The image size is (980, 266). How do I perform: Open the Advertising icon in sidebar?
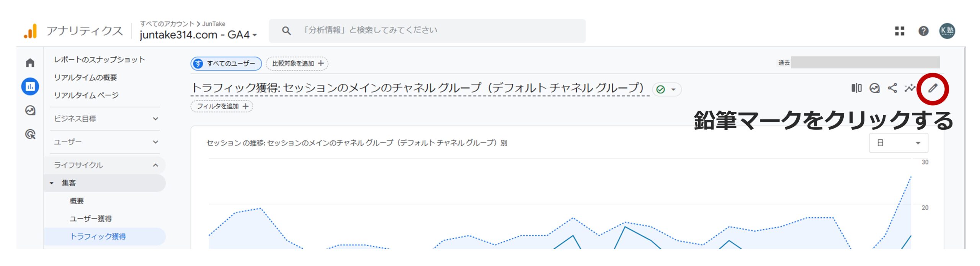click(30, 134)
